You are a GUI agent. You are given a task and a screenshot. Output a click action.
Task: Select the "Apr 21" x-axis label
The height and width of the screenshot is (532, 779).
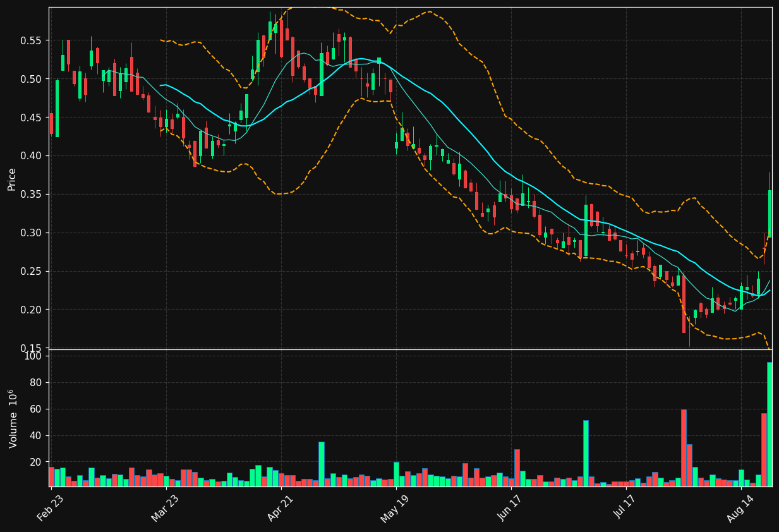pos(280,509)
